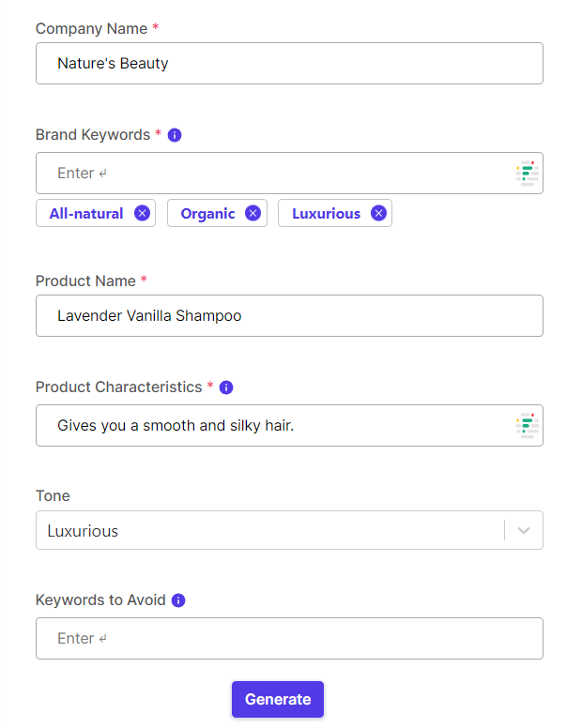Click the suggestions icon in Product Characteristics field

pyautogui.click(x=528, y=426)
